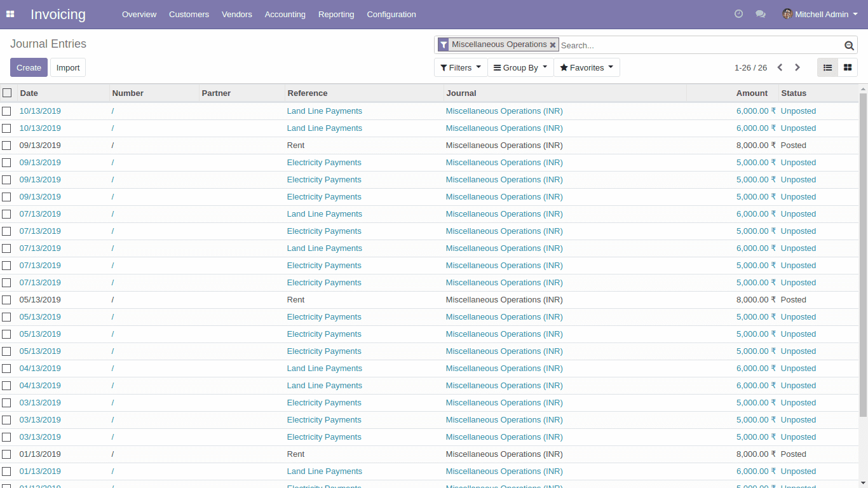Click 8,000.00 ₹ amount in 05/13/2019 row
This screenshot has width=868, height=488.
pyautogui.click(x=756, y=300)
